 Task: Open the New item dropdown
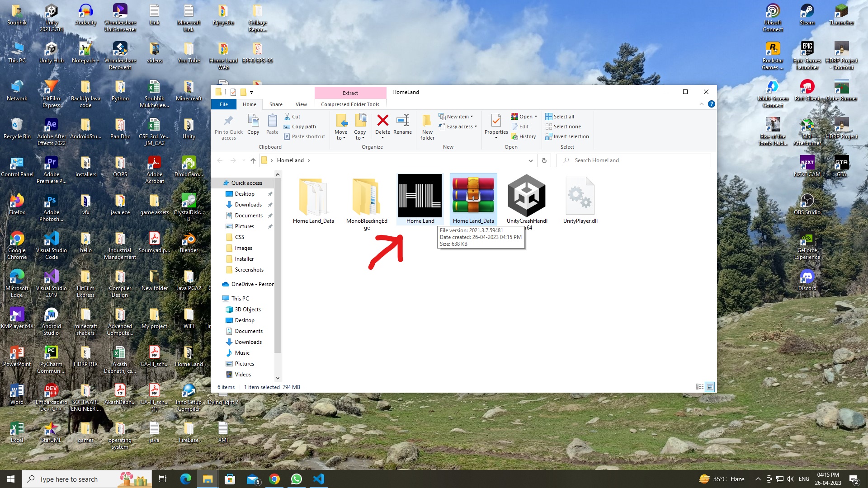(456, 117)
